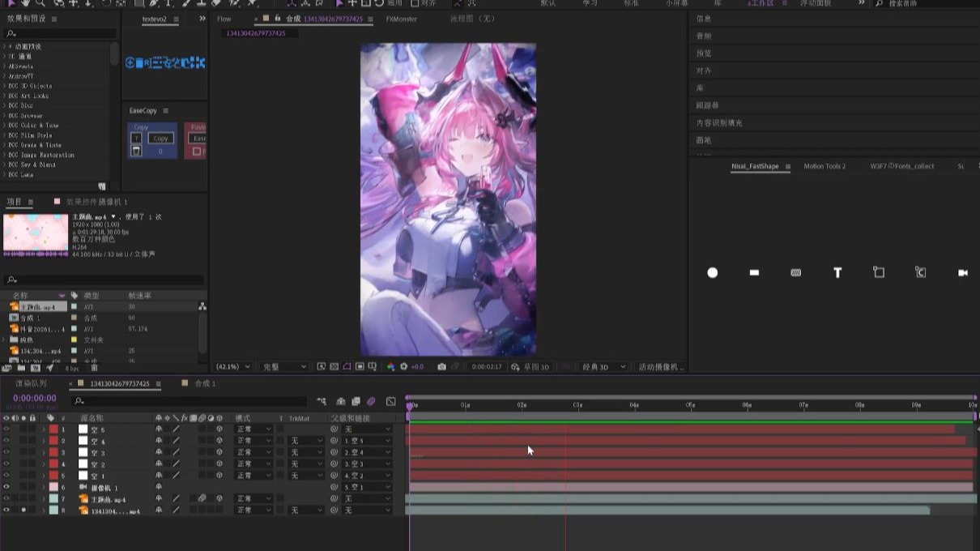Image resolution: width=980 pixels, height=551 pixels.
Task: Click the current time 0:00:00:00 display
Action: click(35, 398)
